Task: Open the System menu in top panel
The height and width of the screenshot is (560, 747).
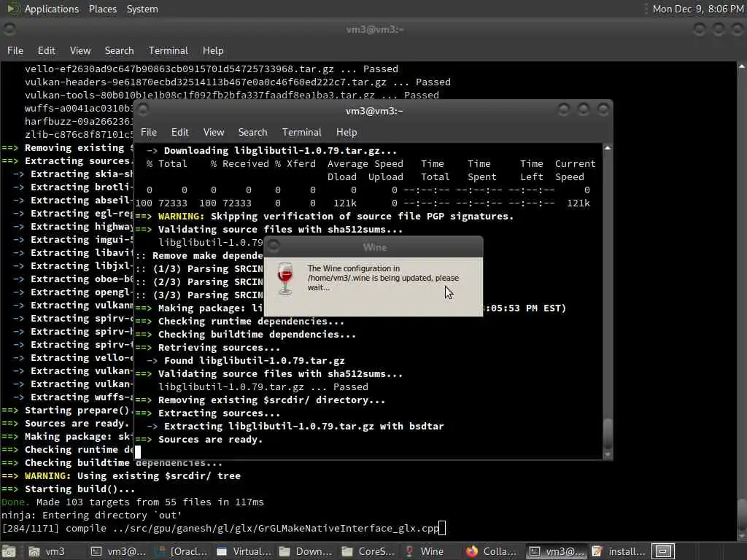Action: [x=142, y=9]
